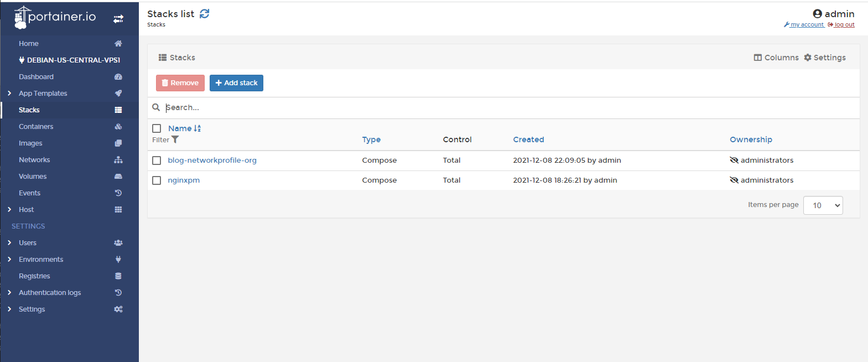Image resolution: width=868 pixels, height=362 pixels.
Task: Click the Images clone icon
Action: [118, 143]
